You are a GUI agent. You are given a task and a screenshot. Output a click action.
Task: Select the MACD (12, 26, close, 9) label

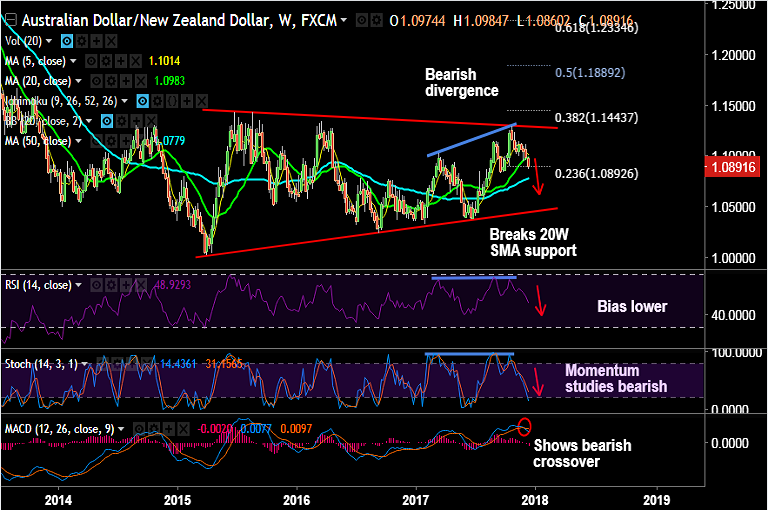(60, 429)
